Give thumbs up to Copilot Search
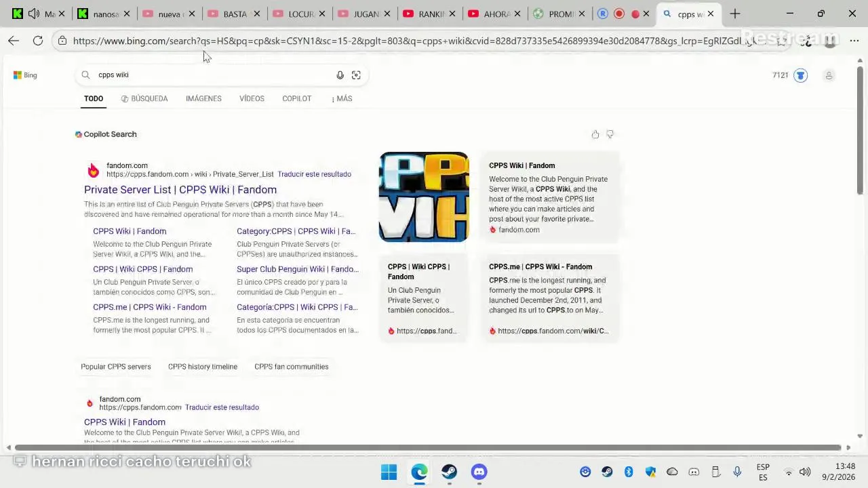This screenshot has height=488, width=868. [x=595, y=134]
